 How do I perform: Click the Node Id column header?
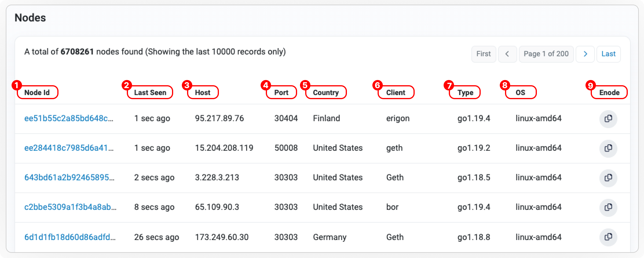pyautogui.click(x=37, y=92)
